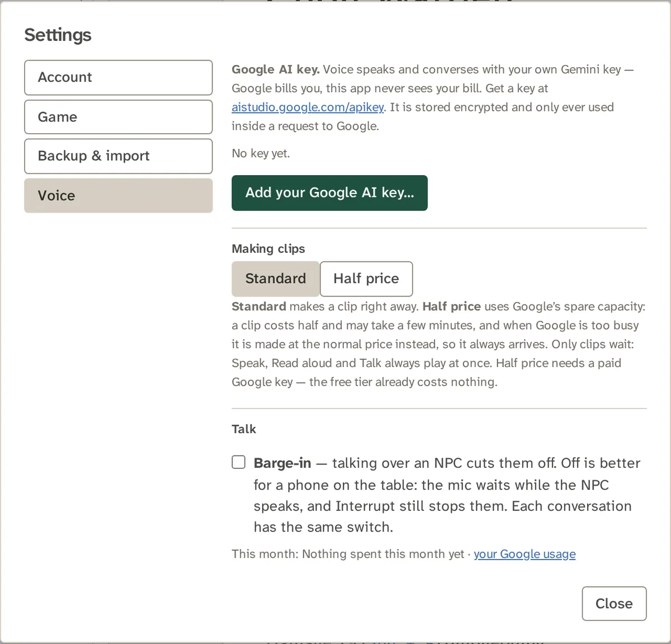Open the aistudio.google.com/apikey link
The image size is (671, 644).
(308, 107)
